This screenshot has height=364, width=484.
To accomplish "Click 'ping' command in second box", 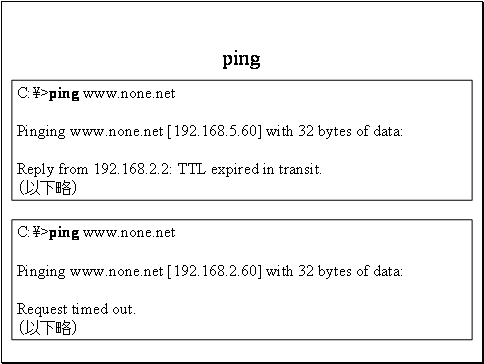I will pos(64,234).
